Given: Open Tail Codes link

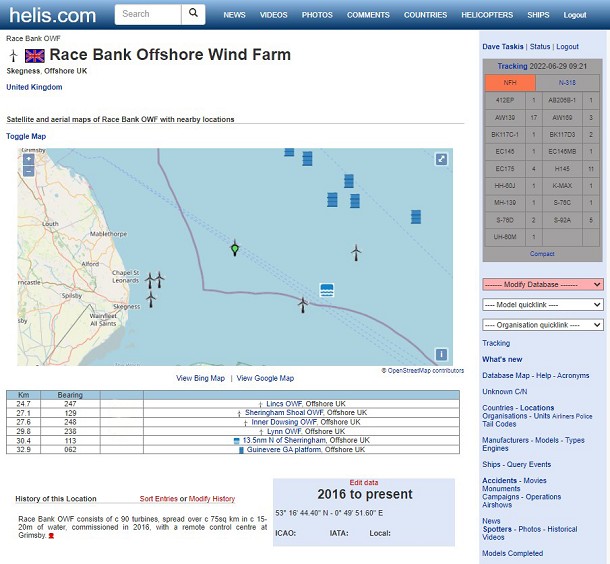Looking at the screenshot, I should (499, 424).
